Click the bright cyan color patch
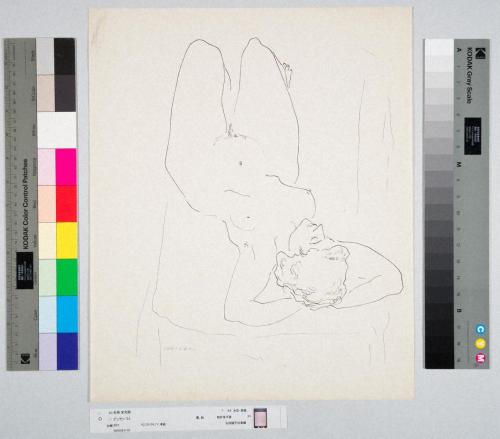 (x=67, y=314)
